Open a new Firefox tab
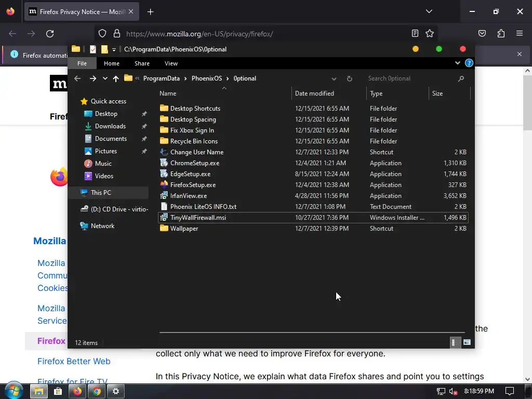 [x=150, y=12]
